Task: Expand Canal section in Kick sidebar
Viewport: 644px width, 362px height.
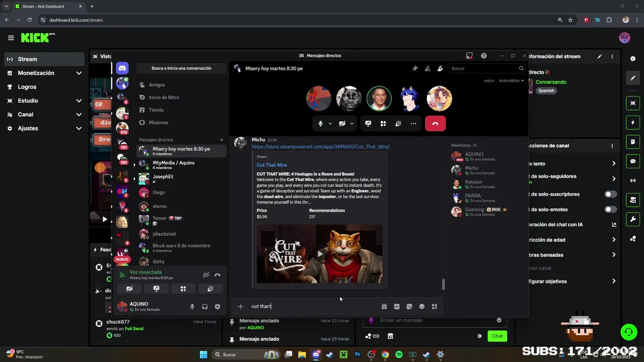Action: click(x=44, y=115)
